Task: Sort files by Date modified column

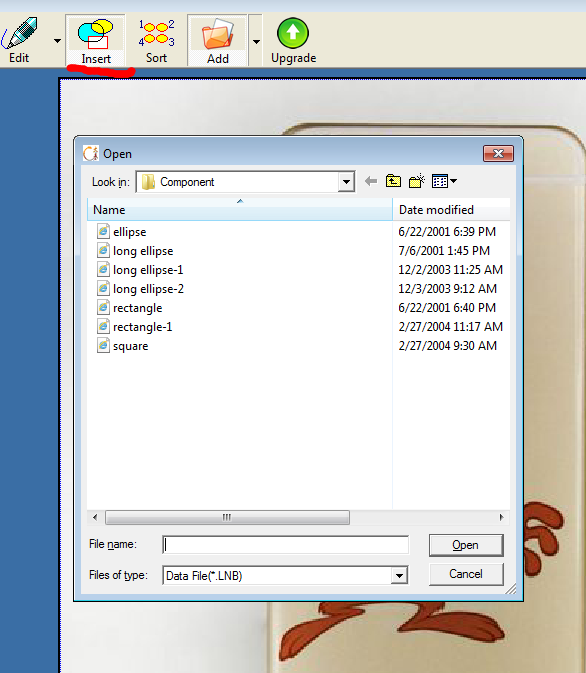Action: pyautogui.click(x=451, y=209)
